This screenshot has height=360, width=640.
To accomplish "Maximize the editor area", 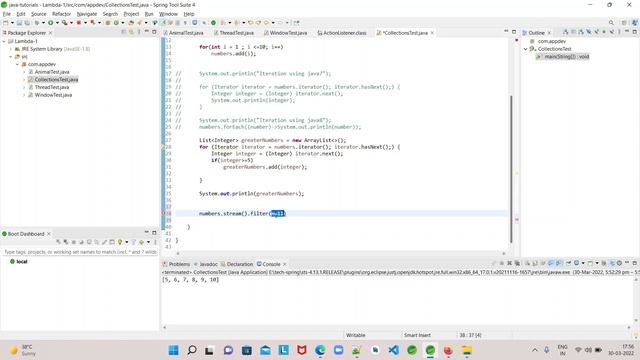I will tap(514, 32).
